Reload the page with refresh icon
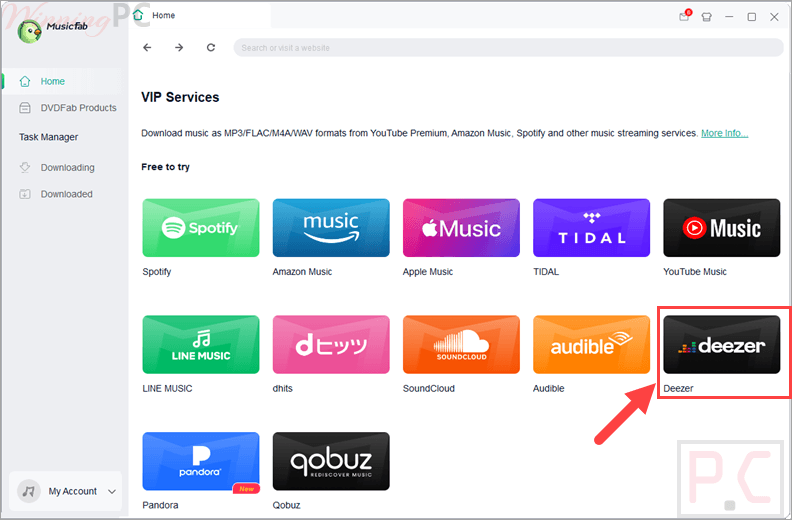The width and height of the screenshot is (792, 520). coord(211,48)
